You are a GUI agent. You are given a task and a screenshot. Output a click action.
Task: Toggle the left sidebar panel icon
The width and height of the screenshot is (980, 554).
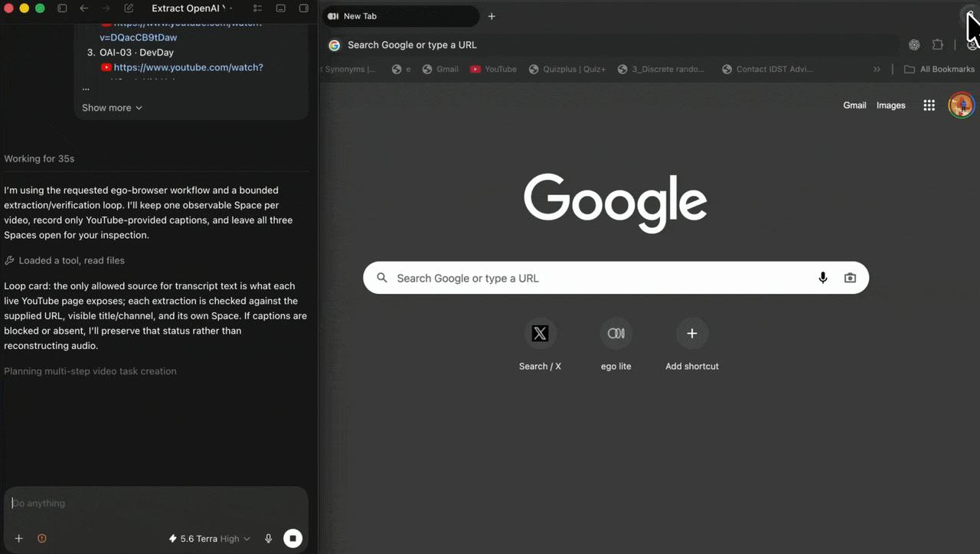(62, 8)
